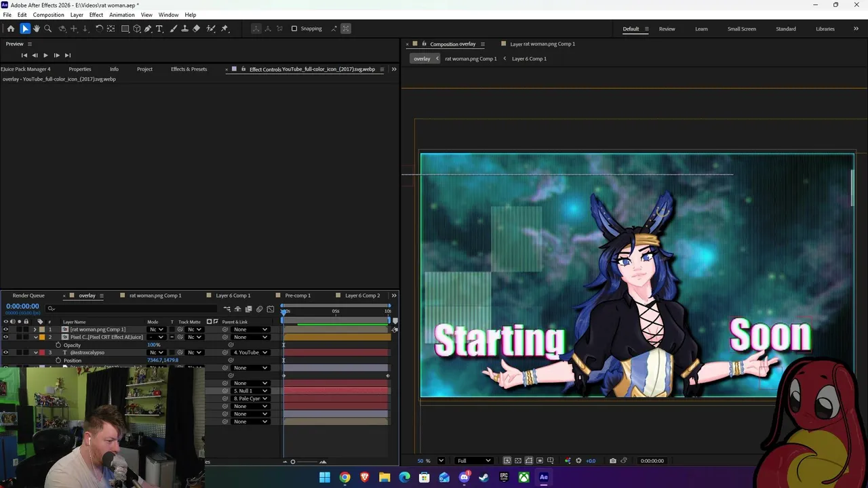Switch to the Libraries workspace
This screenshot has width=868, height=488.
pyautogui.click(x=825, y=28)
